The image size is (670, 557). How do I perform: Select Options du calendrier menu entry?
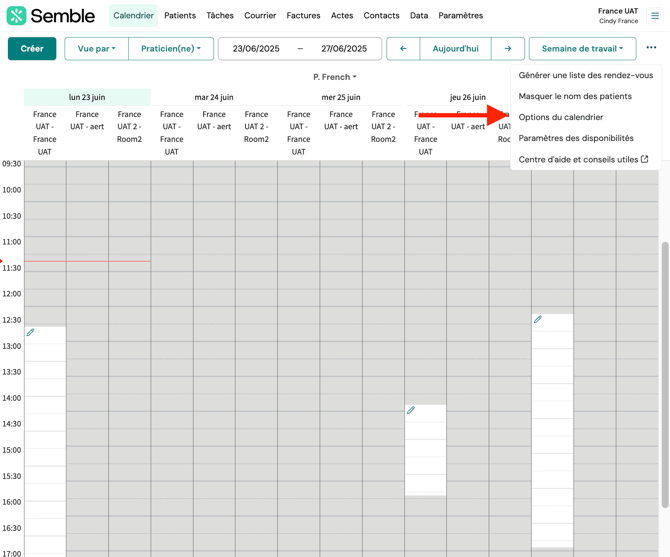(x=561, y=117)
